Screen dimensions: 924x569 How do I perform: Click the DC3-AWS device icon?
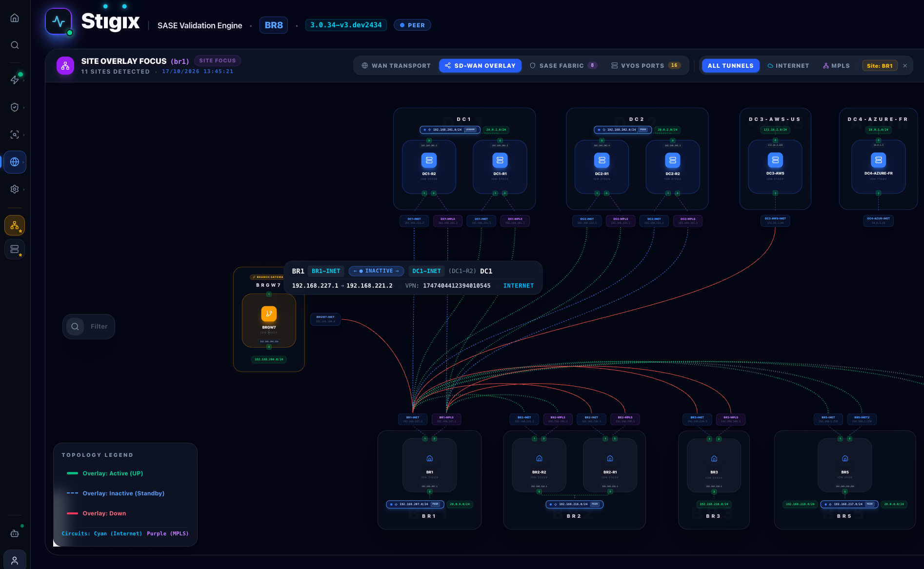click(775, 160)
